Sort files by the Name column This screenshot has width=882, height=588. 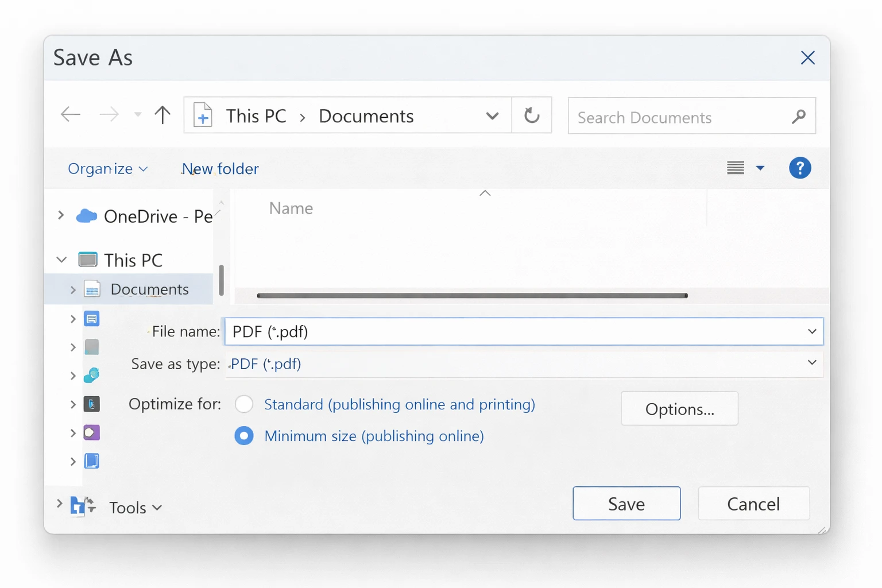click(291, 208)
